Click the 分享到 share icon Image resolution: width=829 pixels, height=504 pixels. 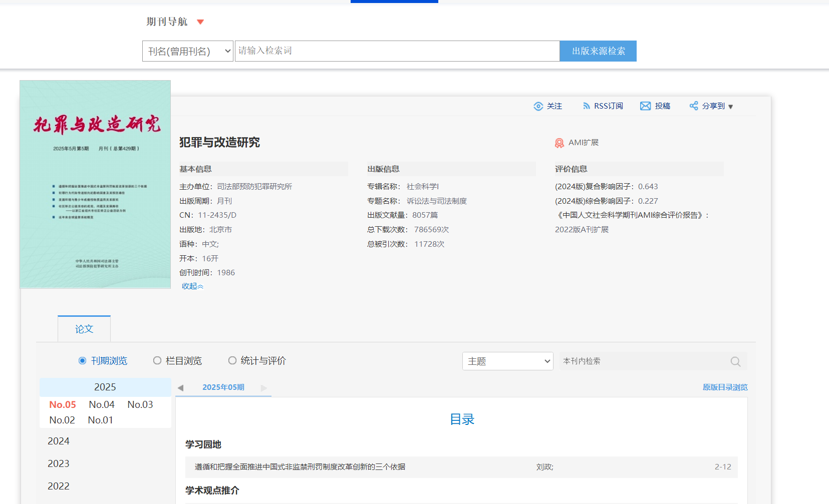click(694, 106)
